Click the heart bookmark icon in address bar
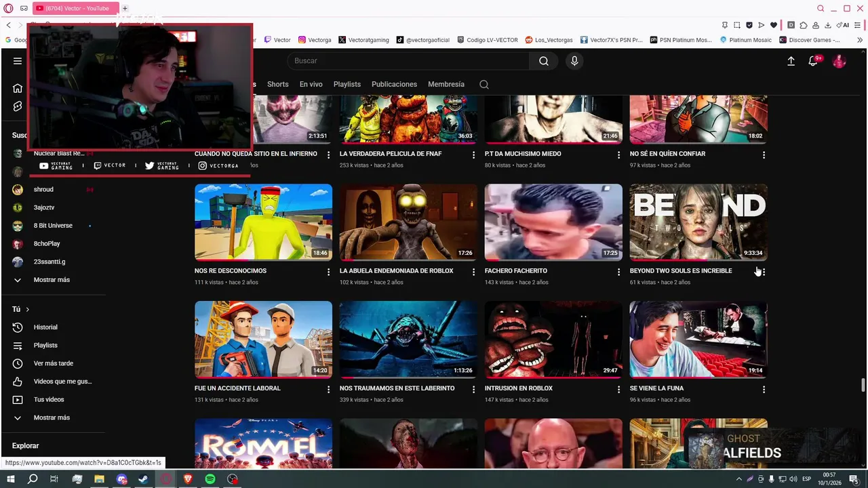 tap(774, 25)
